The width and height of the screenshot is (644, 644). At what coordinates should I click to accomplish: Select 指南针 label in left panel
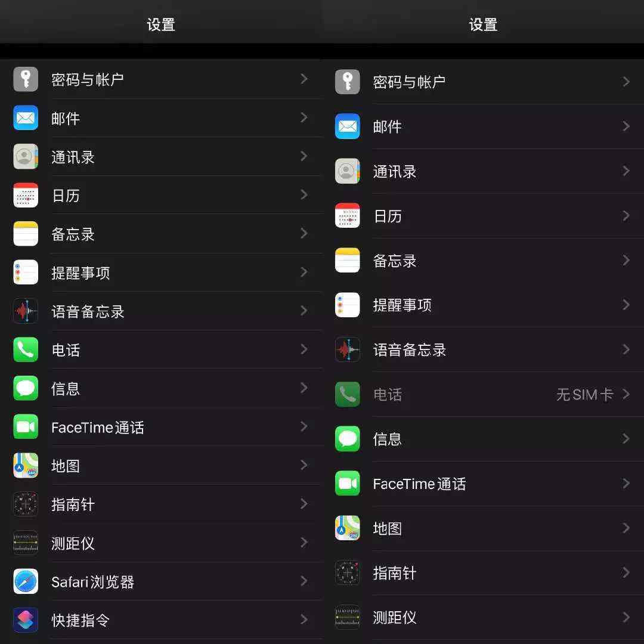pos(73,504)
